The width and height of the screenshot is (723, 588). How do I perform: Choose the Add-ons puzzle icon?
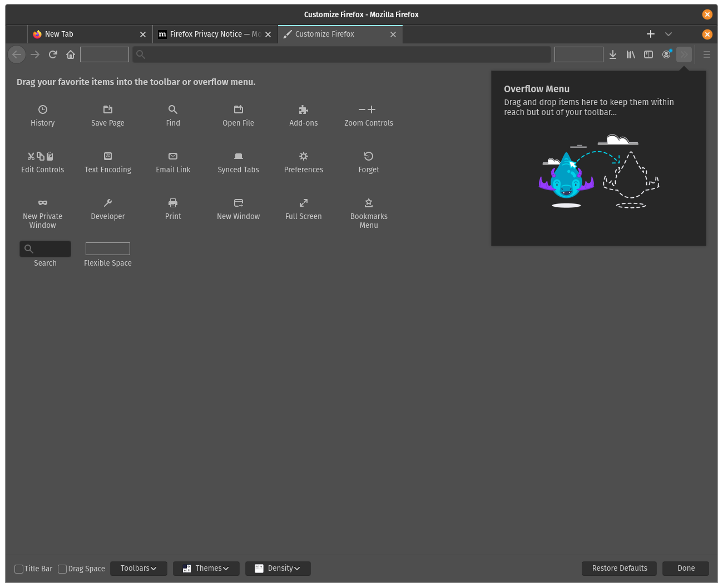304,109
